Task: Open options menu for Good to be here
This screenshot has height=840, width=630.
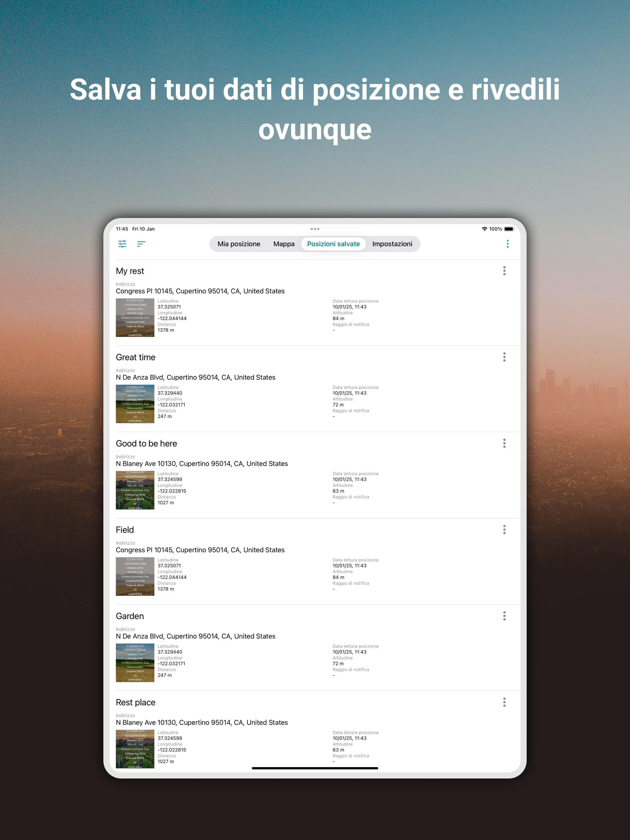Action: pos(504,443)
